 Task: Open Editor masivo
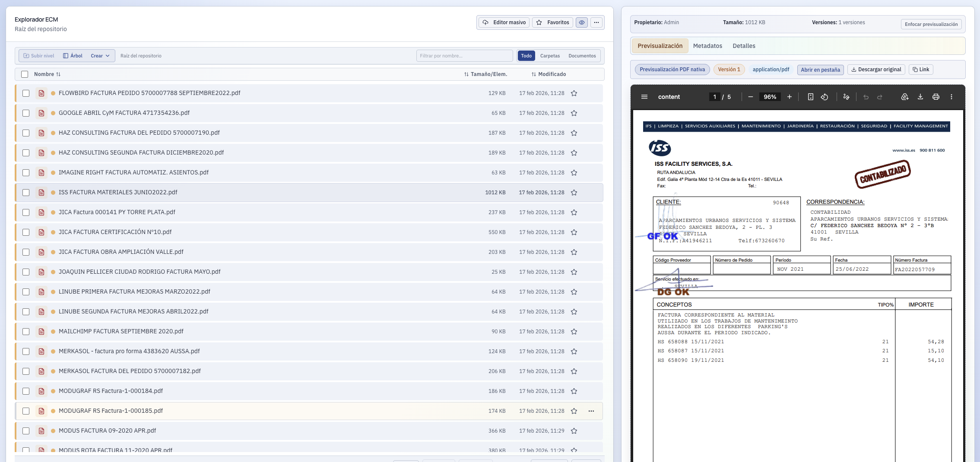pyautogui.click(x=504, y=22)
